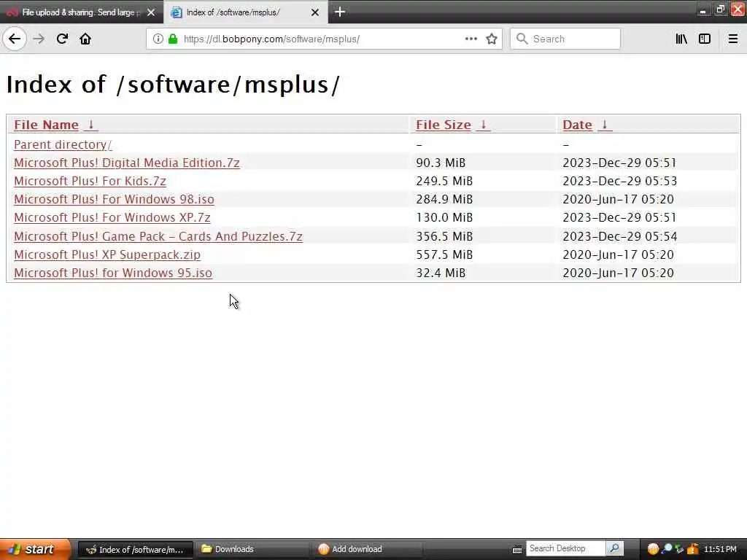Click the green secure connection padlock
The width and height of the screenshot is (747, 560).
point(173,39)
